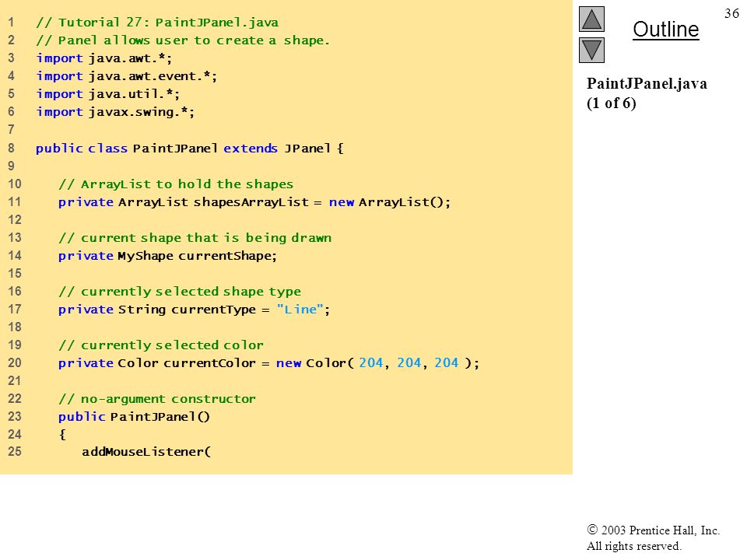Click the up arrow navigation icon
This screenshot has width=747, height=560.
click(x=591, y=19)
